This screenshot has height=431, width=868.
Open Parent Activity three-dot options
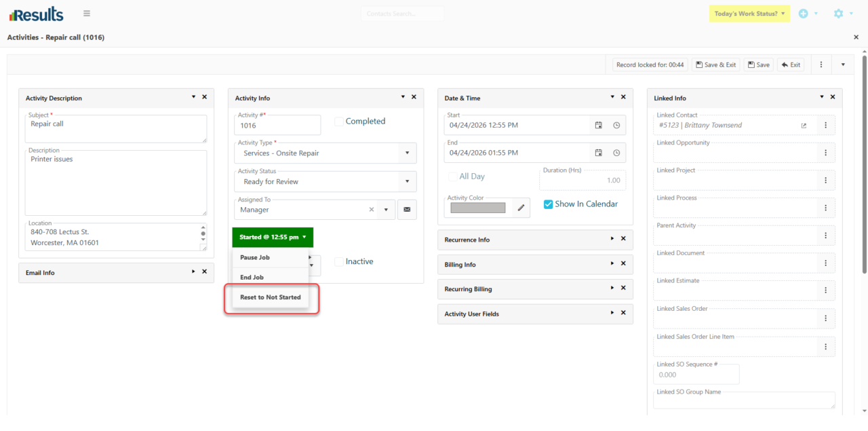[826, 236]
